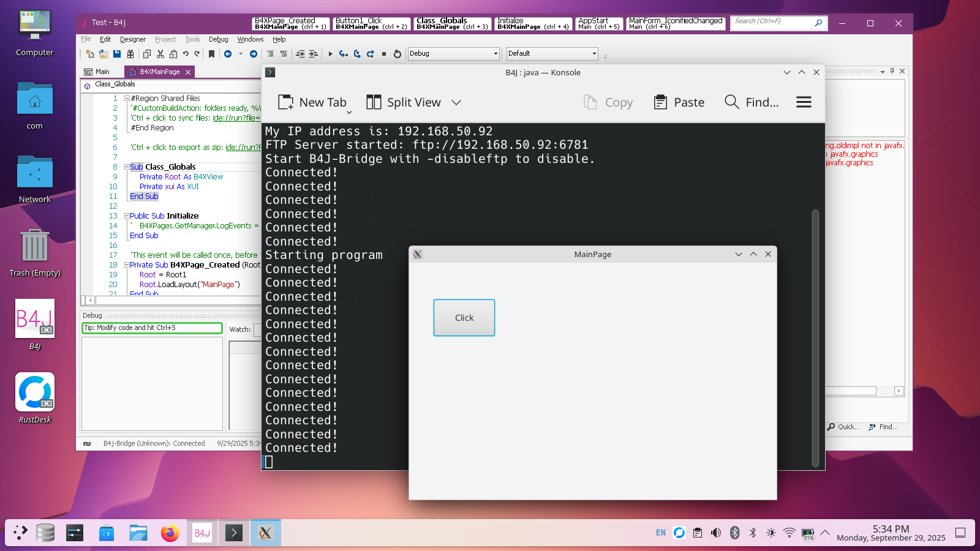Click the Step In debugger icon
This screenshot has width=980, height=551.
click(x=344, y=54)
